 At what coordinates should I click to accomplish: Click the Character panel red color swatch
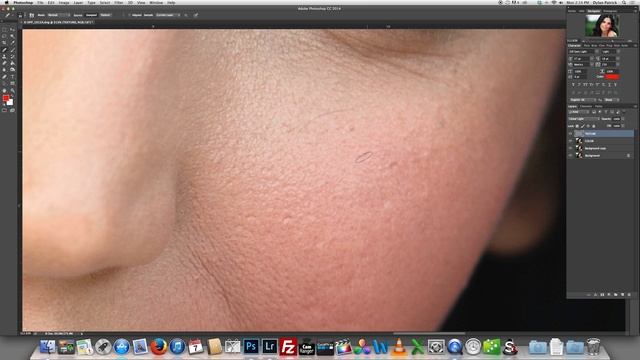(x=612, y=77)
